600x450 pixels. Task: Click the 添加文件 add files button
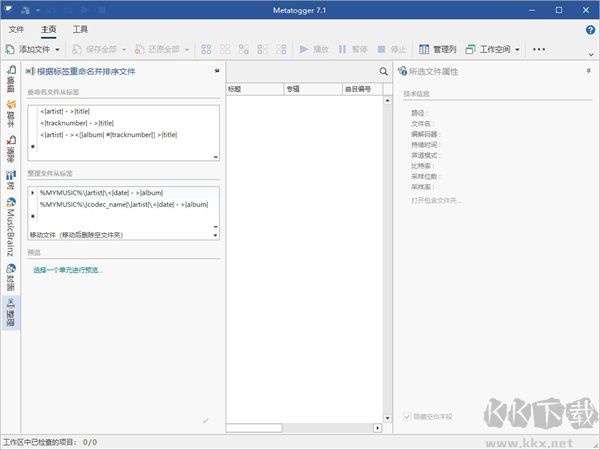tap(28, 49)
